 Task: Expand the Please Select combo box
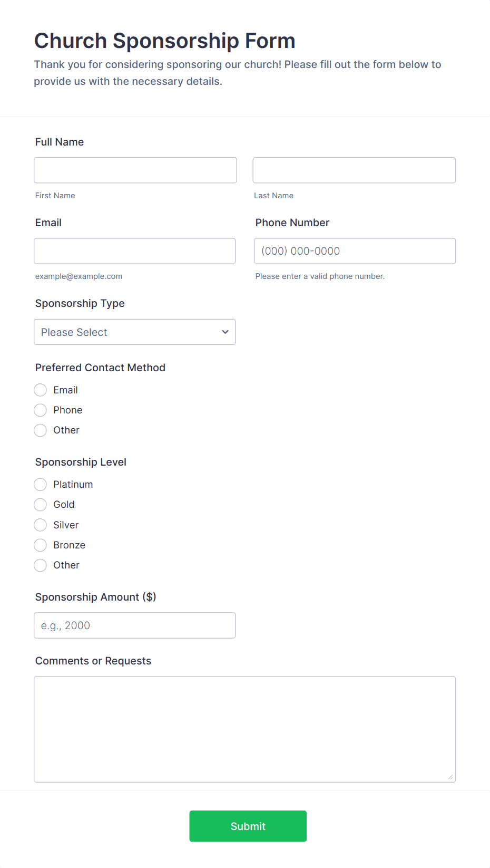[134, 332]
